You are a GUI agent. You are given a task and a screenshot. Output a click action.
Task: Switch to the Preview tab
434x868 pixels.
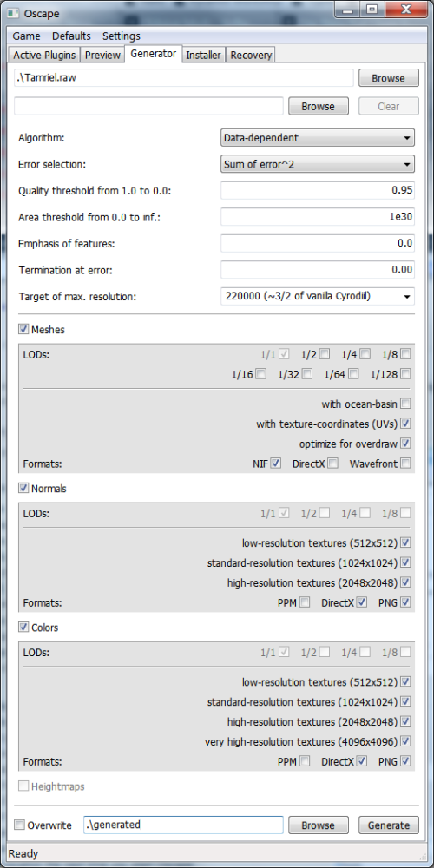(102, 55)
